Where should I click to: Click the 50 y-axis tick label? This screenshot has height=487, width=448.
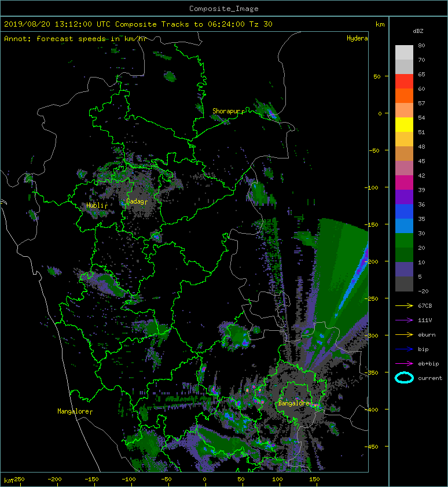coord(377,76)
